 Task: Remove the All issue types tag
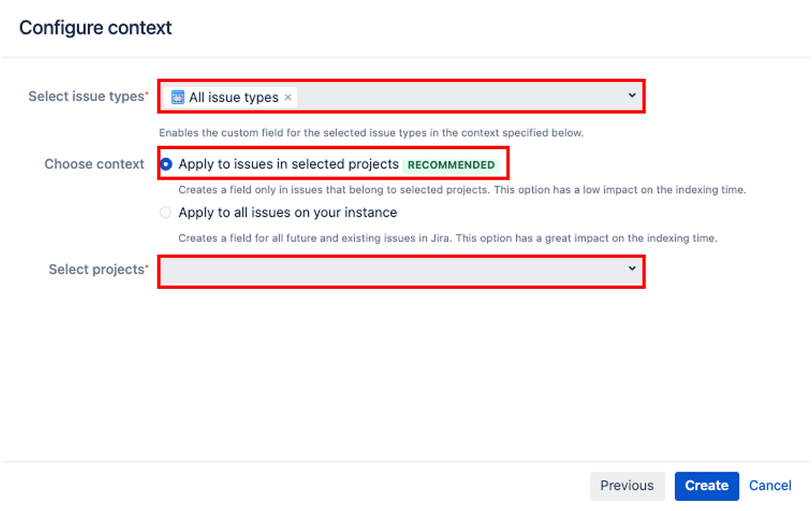click(x=288, y=97)
